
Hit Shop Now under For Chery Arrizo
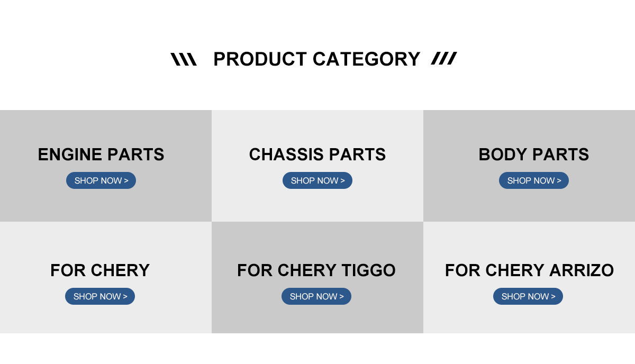(528, 296)
